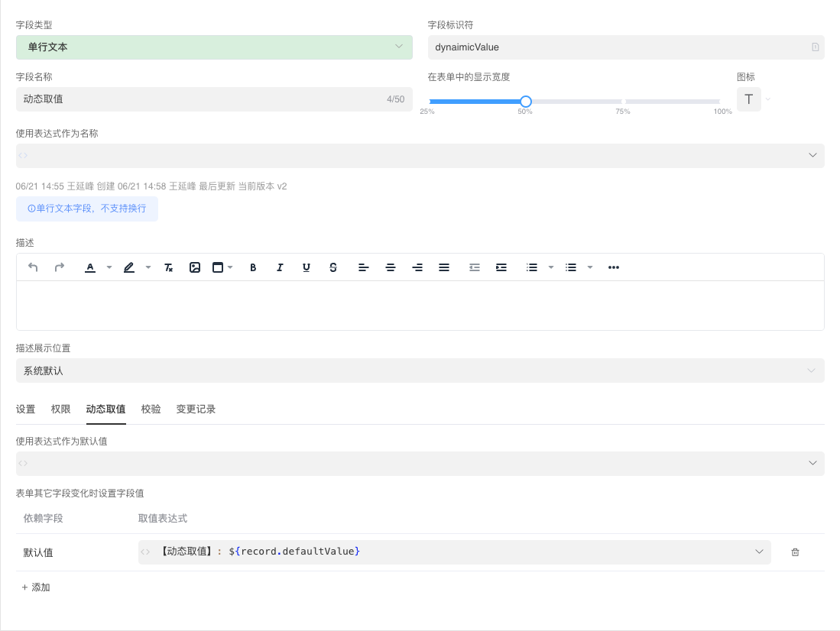Click the display width slider handle

coord(525,101)
